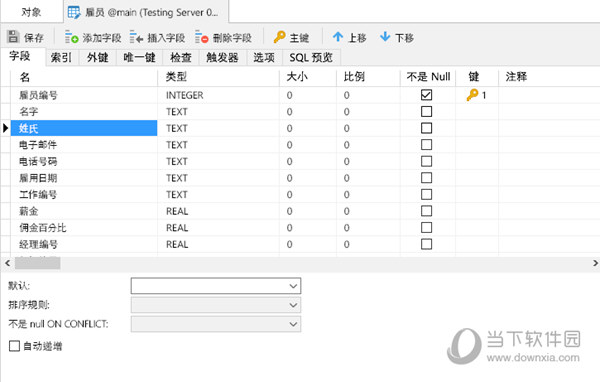Screen dimensions: 600x382
Task: Click the Add Field (添加字段) icon
Action: [71, 37]
